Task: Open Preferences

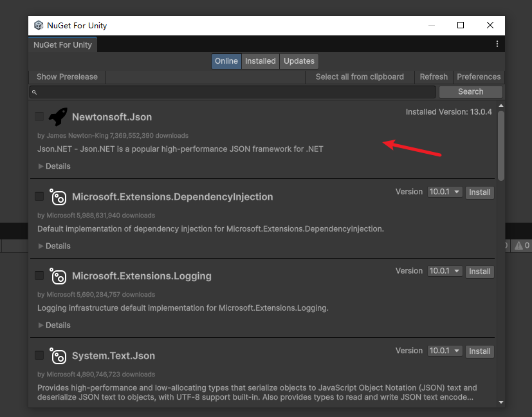Action: click(x=479, y=77)
